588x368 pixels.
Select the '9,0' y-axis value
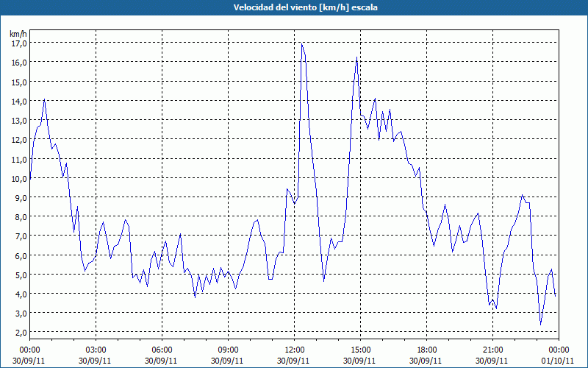coord(21,198)
